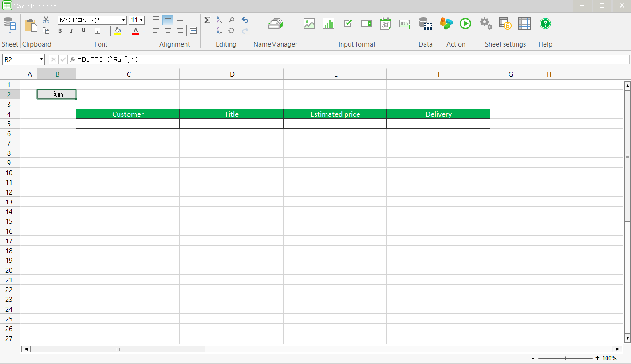The width and height of the screenshot is (631, 364).
Task: Expand the B2 name box dropdown
Action: 41,59
